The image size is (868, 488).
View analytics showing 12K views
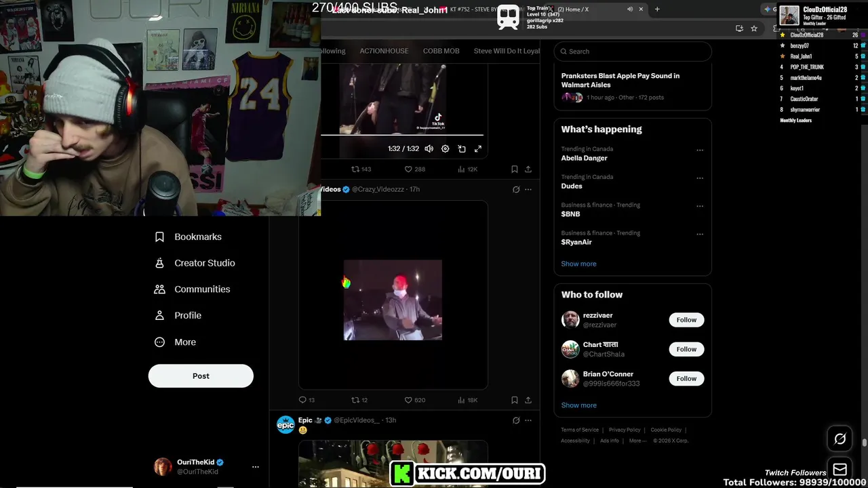click(x=467, y=169)
